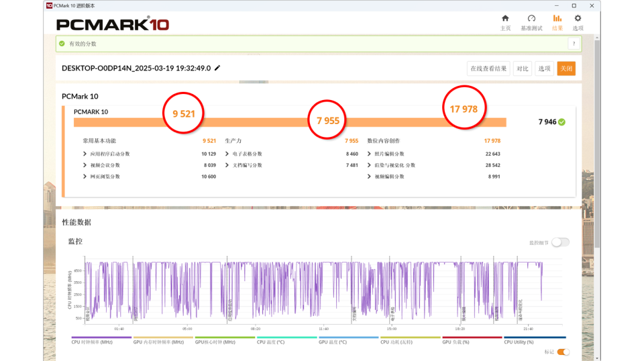This screenshot has width=644, height=361.
Task: Click the PCMARK10 logo
Action: pos(113,24)
